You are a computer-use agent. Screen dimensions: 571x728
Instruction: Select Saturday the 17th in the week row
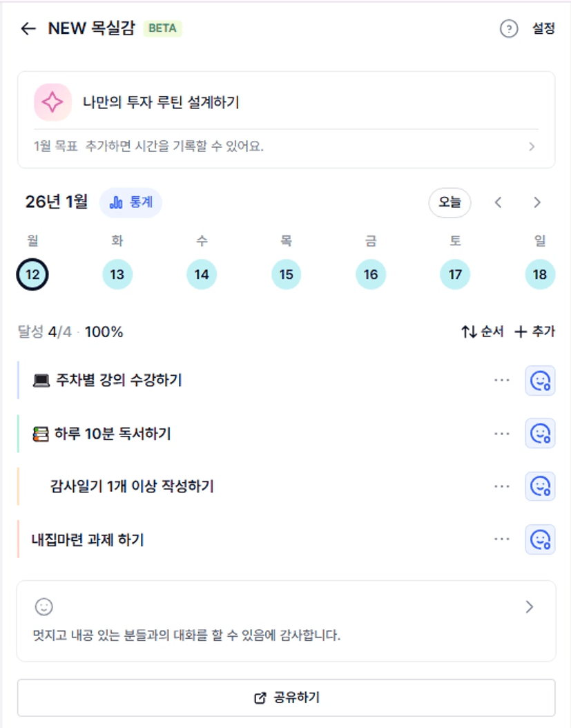455,274
